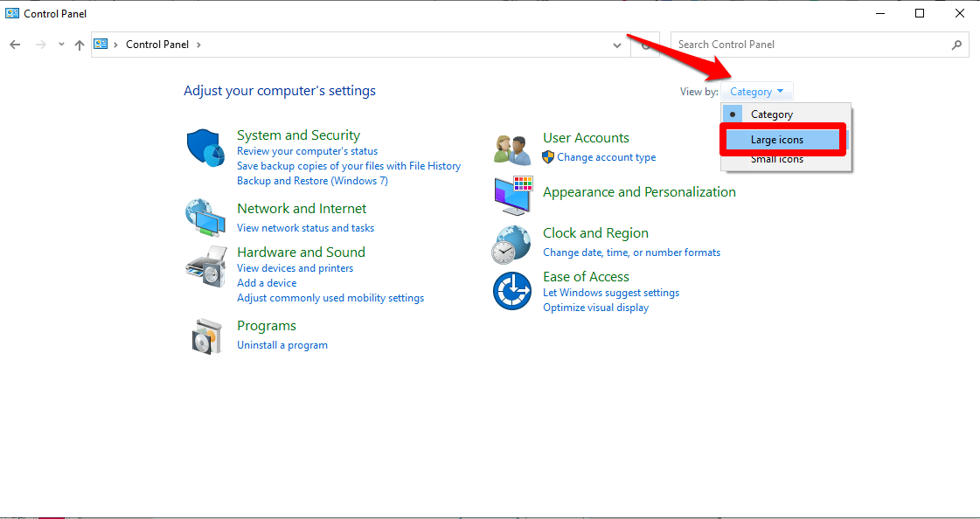This screenshot has width=980, height=519.
Task: Click the Clock and Region globe icon
Action: click(511, 244)
